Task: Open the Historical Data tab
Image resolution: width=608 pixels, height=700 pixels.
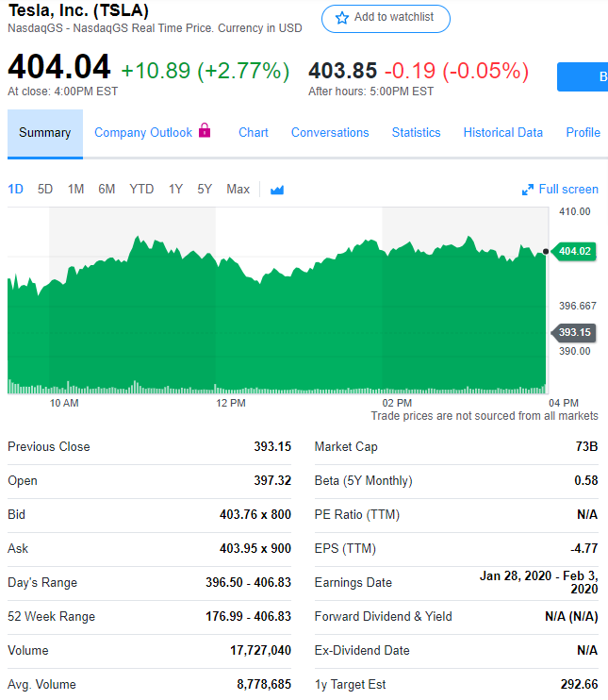Action: [x=502, y=132]
